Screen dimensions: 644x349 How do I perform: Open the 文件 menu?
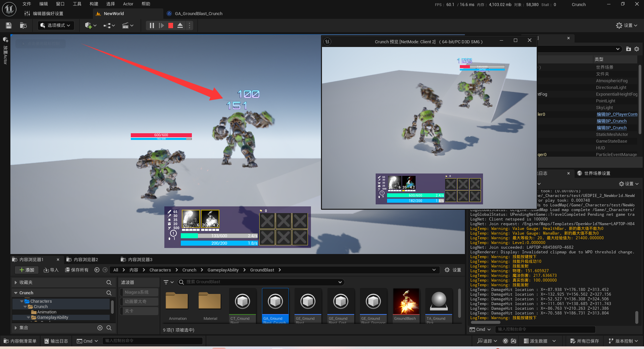[x=27, y=4]
